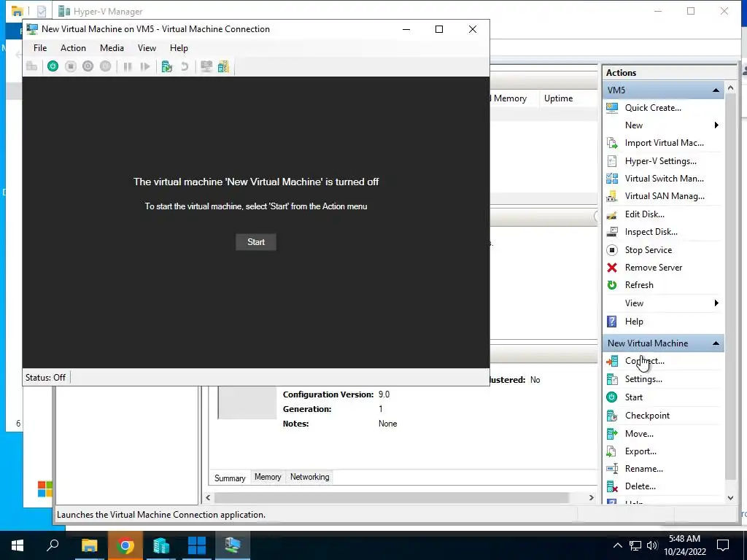Open the Help menu in VM Connection
Viewport: 747px width, 560px height.
[179, 48]
